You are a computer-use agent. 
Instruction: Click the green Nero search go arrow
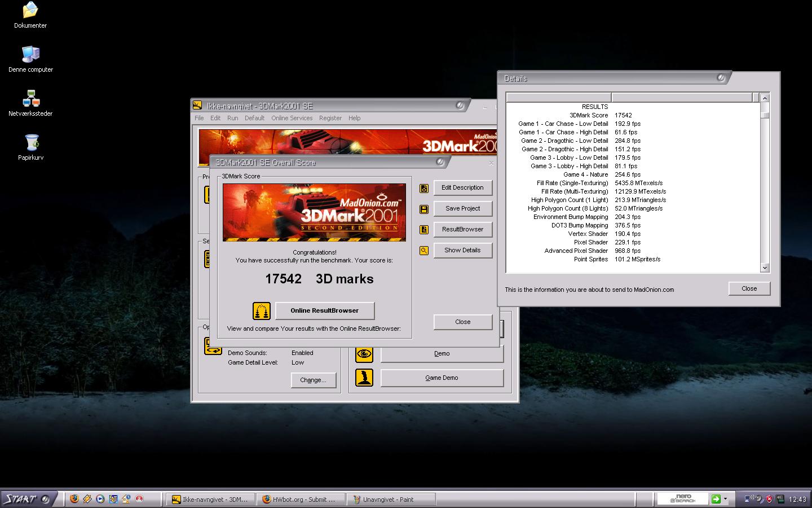point(716,499)
